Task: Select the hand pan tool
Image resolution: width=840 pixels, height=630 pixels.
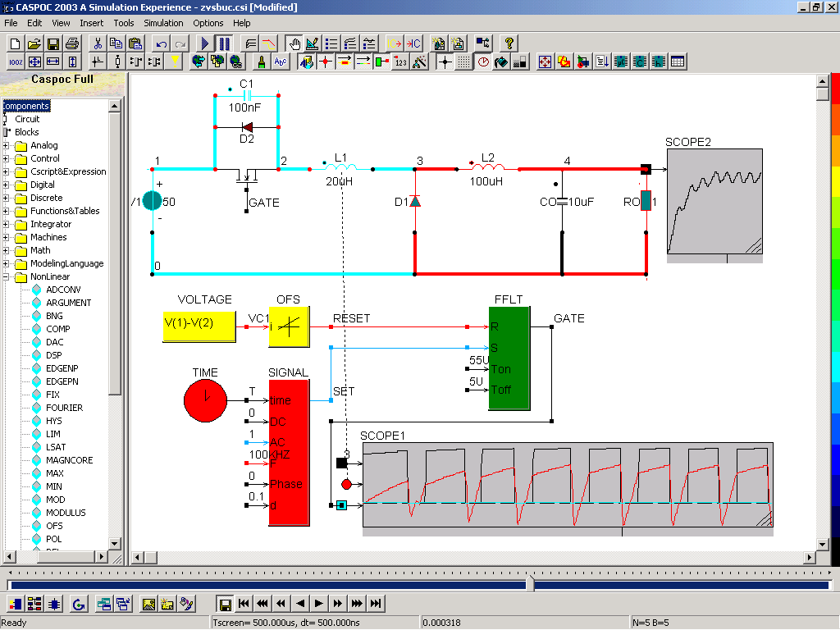Action: [294, 43]
